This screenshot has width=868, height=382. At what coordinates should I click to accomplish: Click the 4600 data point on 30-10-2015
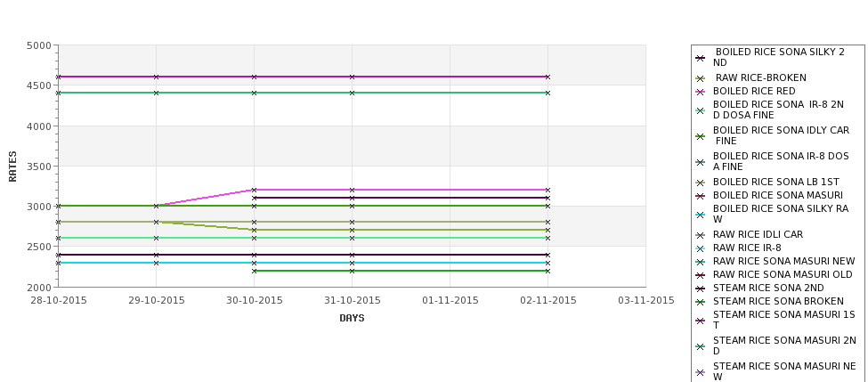tap(254, 77)
